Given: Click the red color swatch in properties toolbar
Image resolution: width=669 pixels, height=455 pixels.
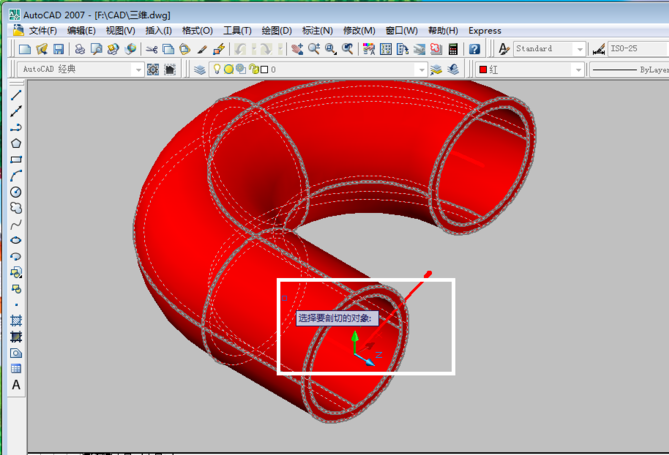Looking at the screenshot, I should pos(483,70).
